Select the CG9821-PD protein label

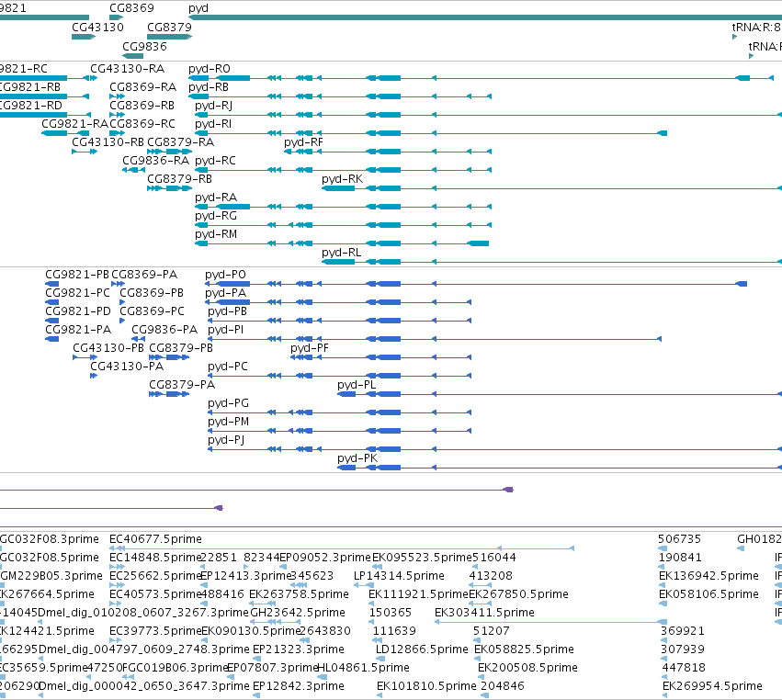click(78, 312)
